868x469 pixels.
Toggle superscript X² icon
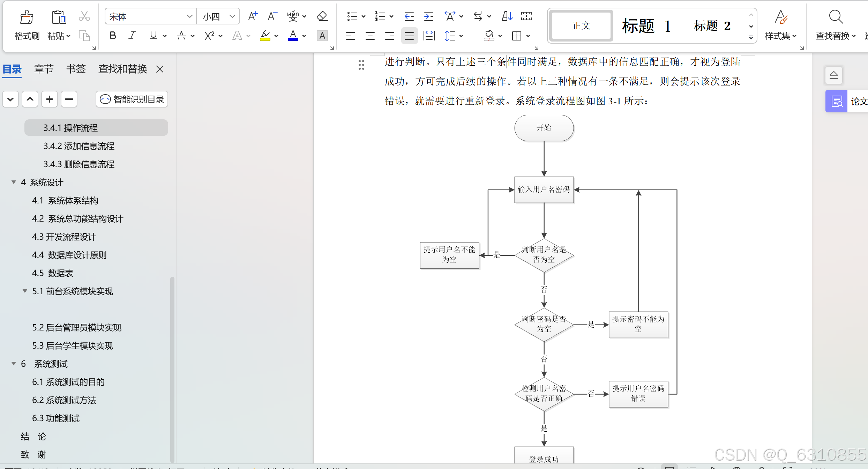[x=209, y=35]
